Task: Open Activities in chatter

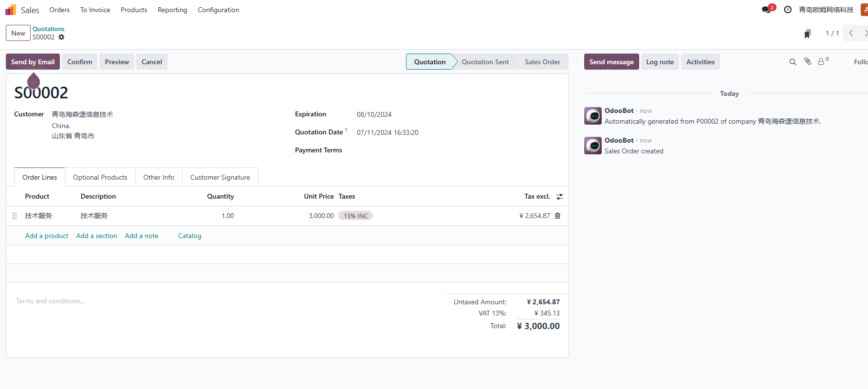Action: click(700, 62)
